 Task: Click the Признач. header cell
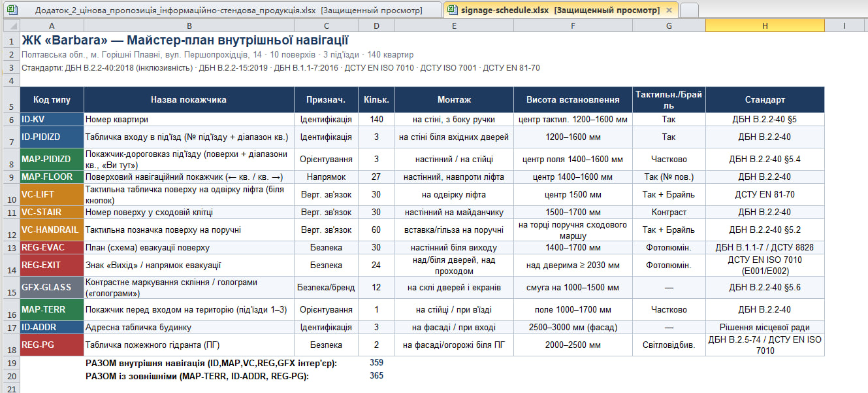[326, 100]
